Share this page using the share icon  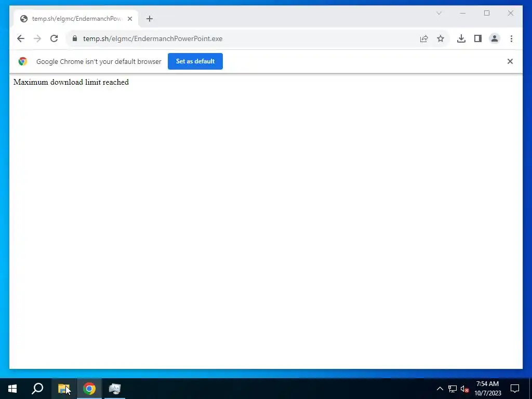(x=424, y=38)
